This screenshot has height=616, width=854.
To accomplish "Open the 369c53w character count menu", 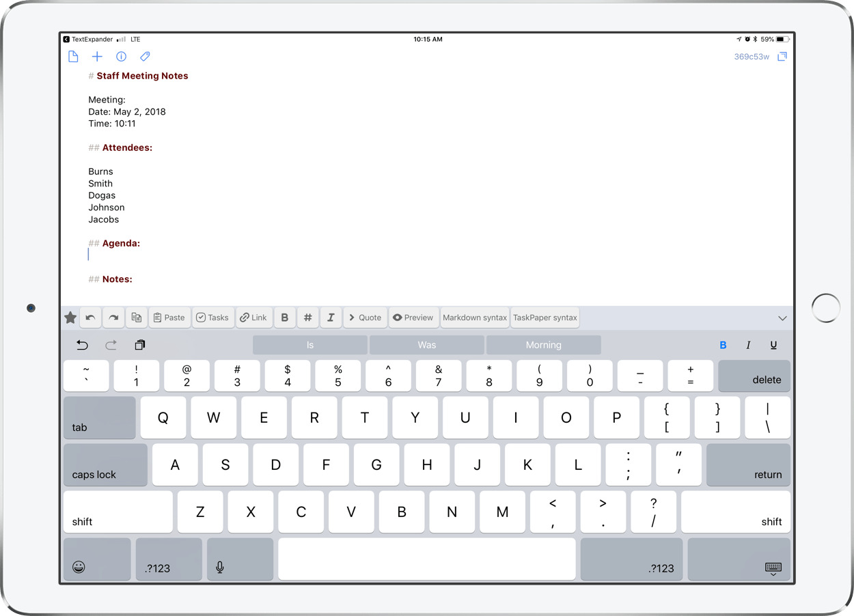I will tap(752, 57).
